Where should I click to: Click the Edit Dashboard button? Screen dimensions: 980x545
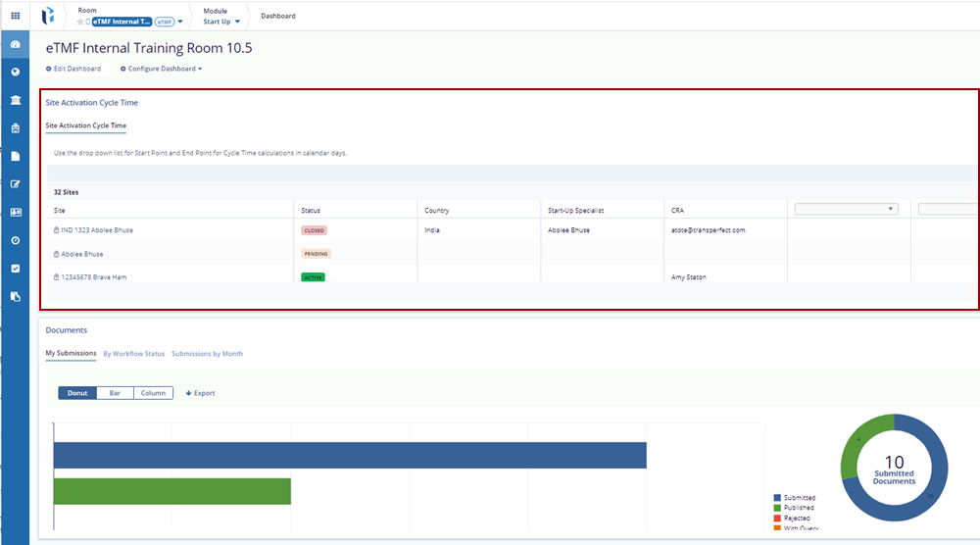(x=73, y=69)
